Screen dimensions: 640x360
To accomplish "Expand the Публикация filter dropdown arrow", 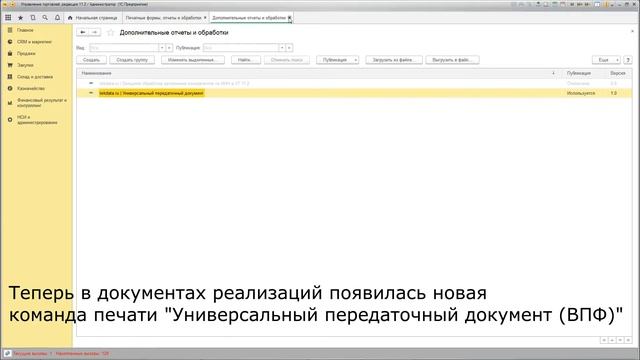I will 282,48.
